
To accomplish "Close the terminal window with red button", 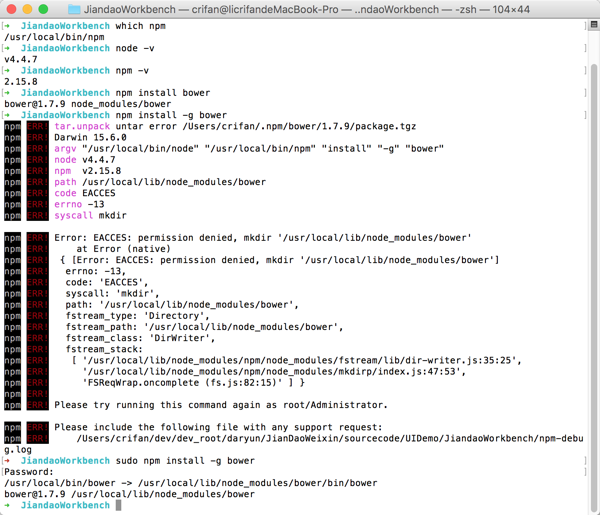I will (11, 9).
